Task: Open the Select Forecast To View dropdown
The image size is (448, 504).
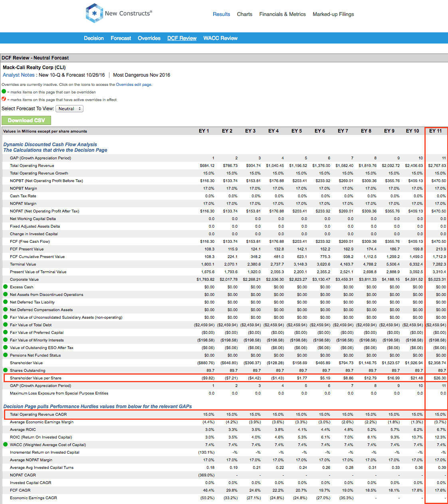Action: point(69,109)
